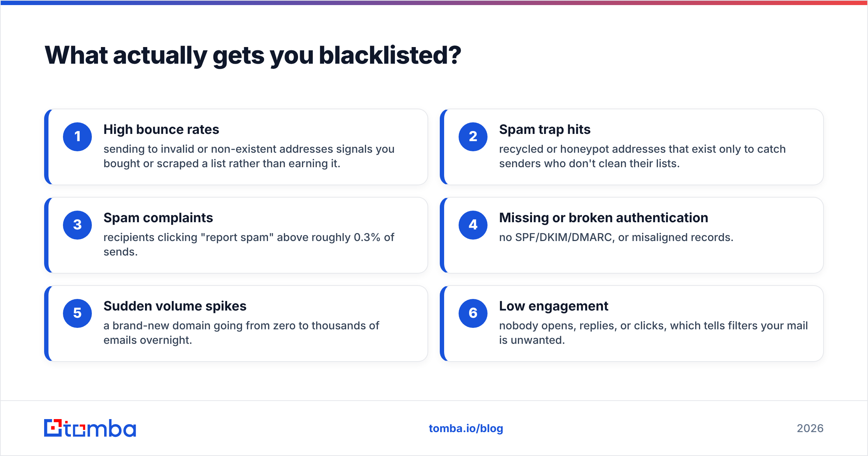Open the tomba.io/blog link
Image resolution: width=868 pixels, height=456 pixels.
pyautogui.click(x=466, y=428)
